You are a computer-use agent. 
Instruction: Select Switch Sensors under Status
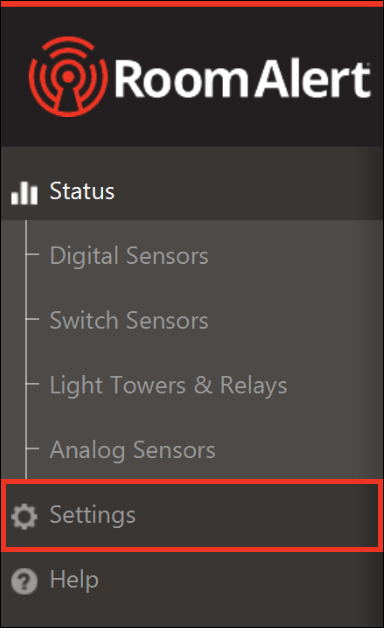click(129, 320)
